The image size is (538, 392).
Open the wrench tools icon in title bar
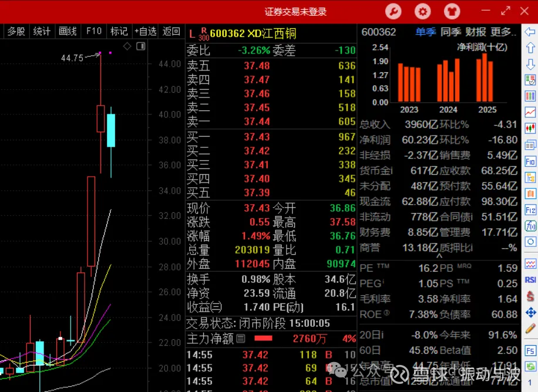393,12
